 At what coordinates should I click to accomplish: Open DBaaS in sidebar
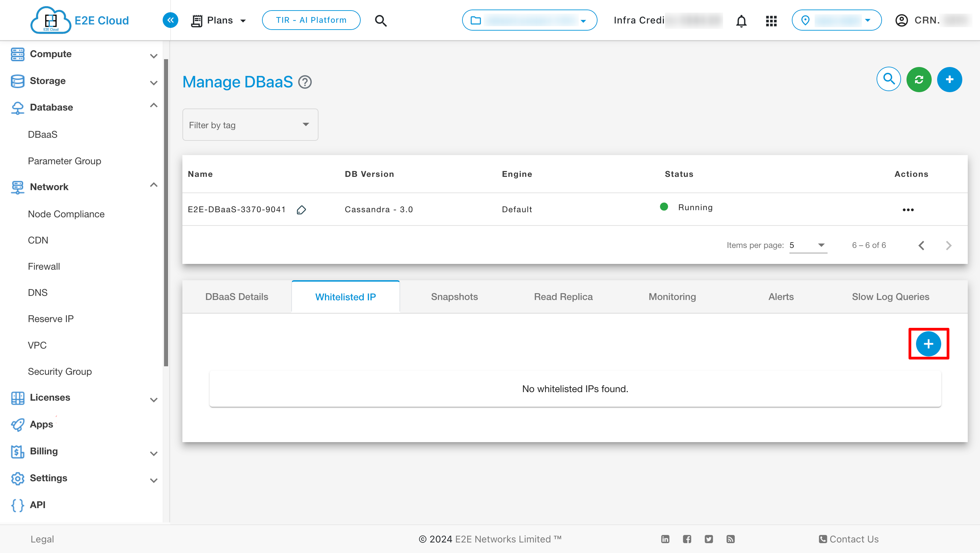[43, 134]
